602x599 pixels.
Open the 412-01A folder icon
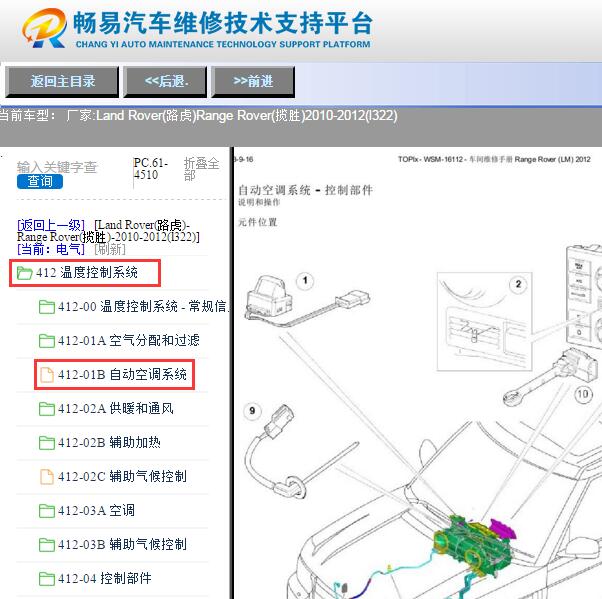tap(47, 341)
